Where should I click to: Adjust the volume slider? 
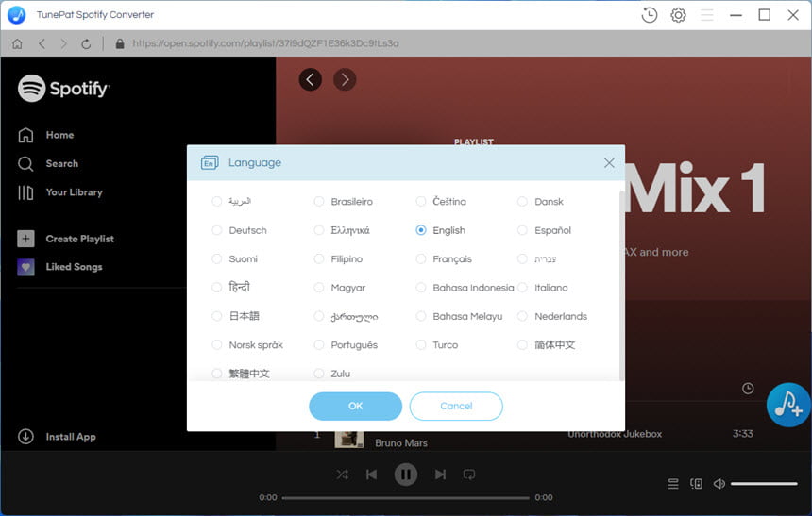764,484
